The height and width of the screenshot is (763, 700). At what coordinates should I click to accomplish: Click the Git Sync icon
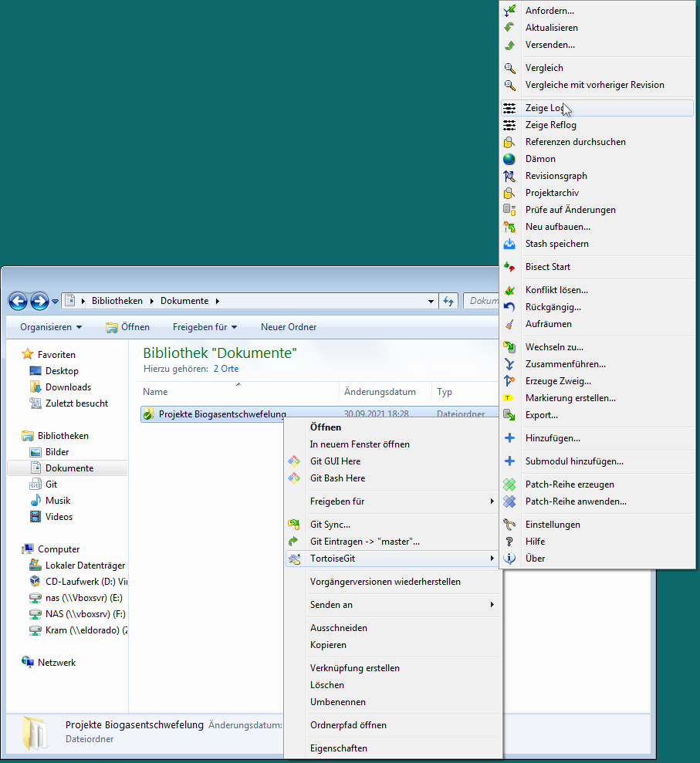pyautogui.click(x=294, y=525)
